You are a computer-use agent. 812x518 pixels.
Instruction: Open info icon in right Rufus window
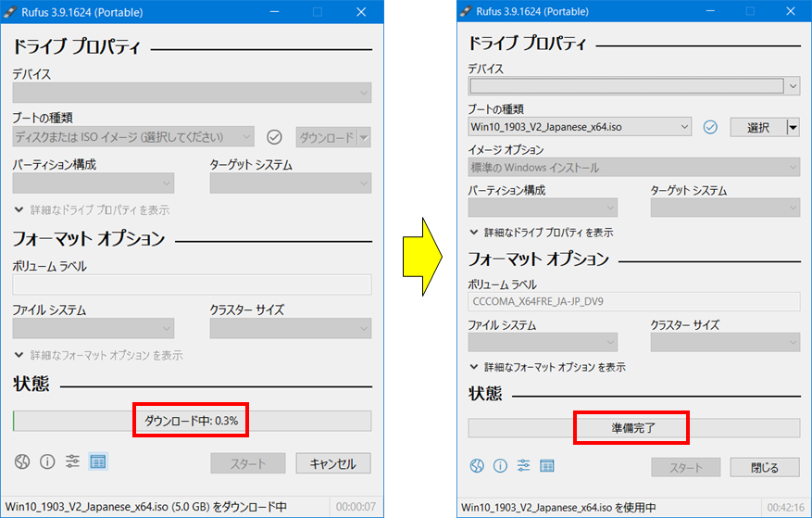tap(500, 465)
